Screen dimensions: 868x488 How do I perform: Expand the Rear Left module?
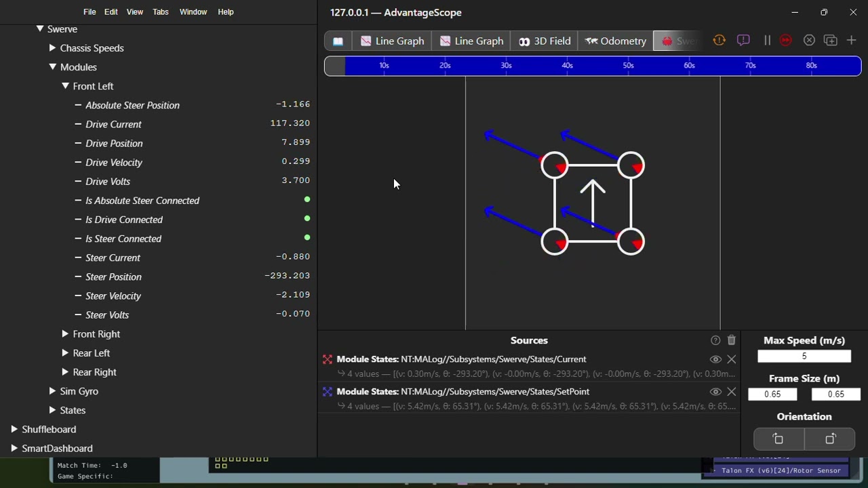tap(65, 353)
